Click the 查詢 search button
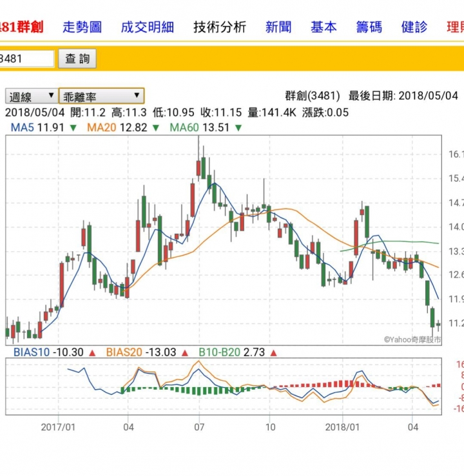 (x=77, y=59)
